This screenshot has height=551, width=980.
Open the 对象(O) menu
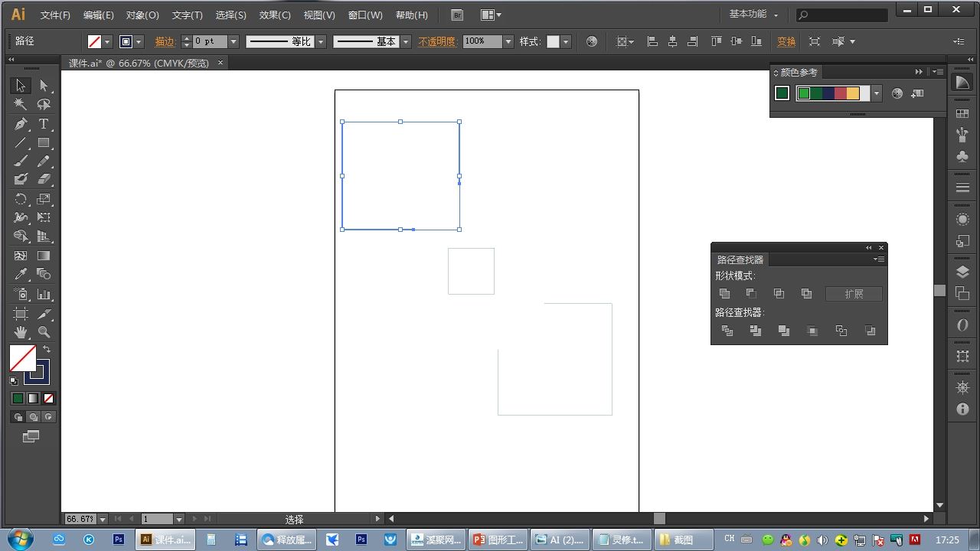(142, 15)
